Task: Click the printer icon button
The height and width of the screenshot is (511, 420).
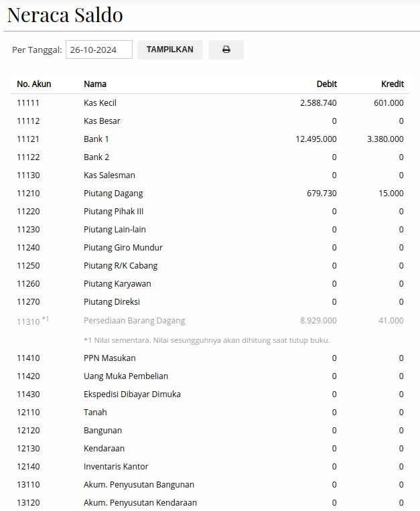Action: click(226, 50)
